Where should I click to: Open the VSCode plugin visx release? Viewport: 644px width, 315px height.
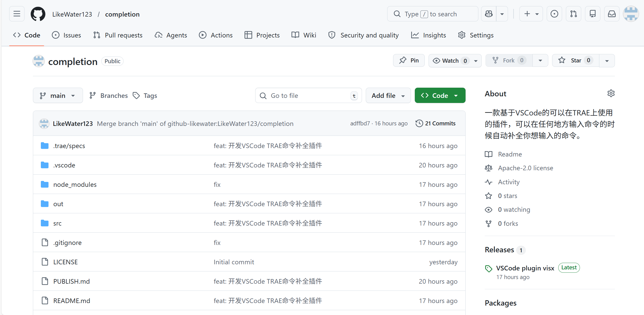coord(525,268)
